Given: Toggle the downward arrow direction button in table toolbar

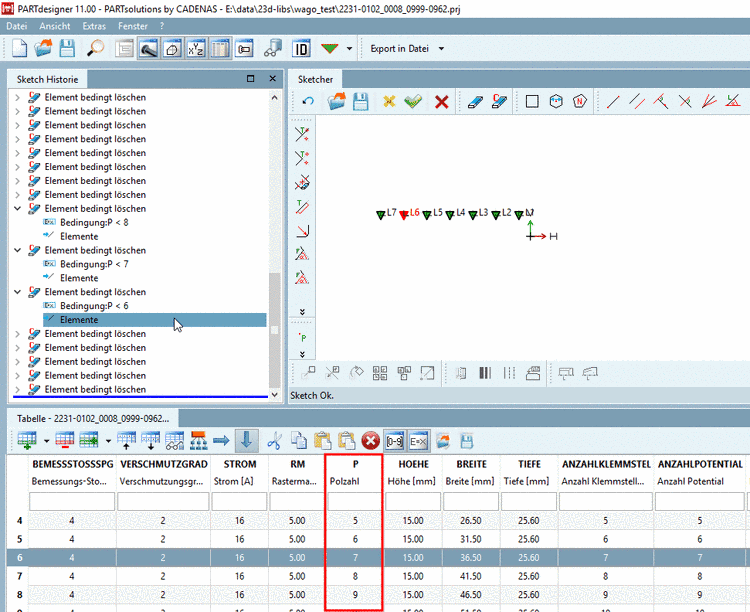Looking at the screenshot, I should pos(245,440).
